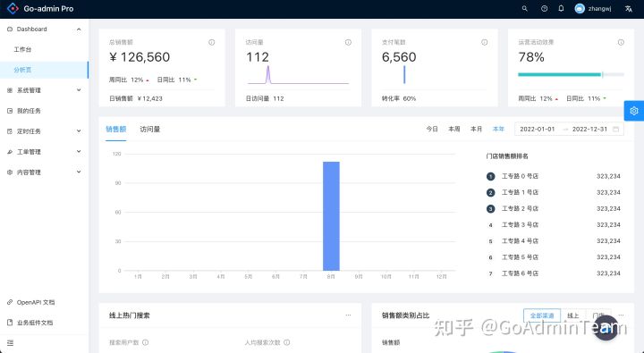Click the calendar icon in date range
Viewport: 644px width, 353px height.
click(615, 129)
